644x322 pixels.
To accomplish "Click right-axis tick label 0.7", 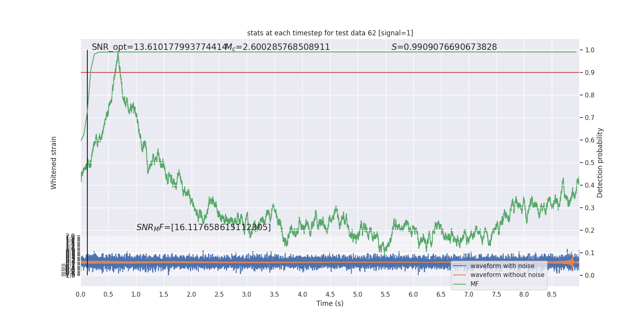I will pos(590,118).
